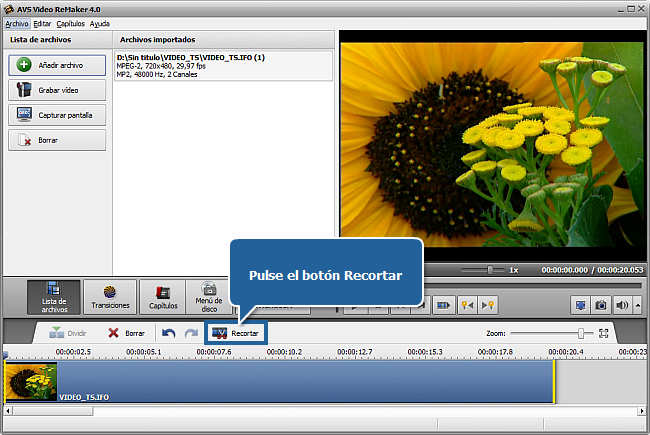Screen dimensions: 650x435
Task: Adjust the playback speed slider
Action: 490,270
